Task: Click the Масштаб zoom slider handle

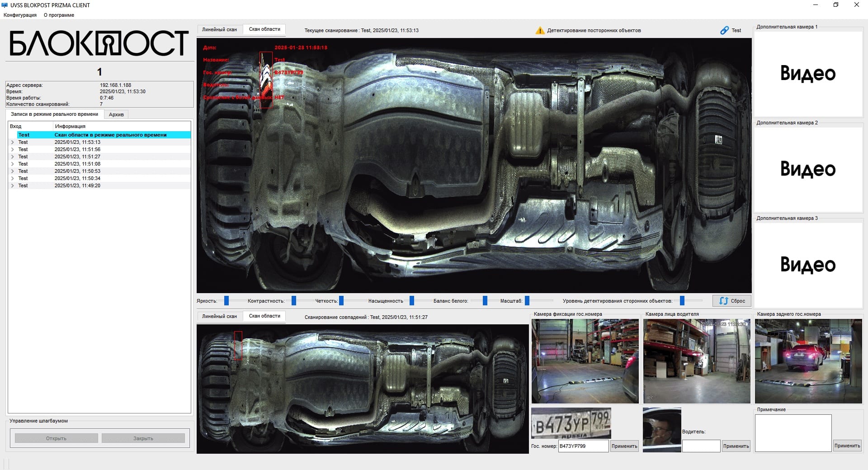Action: (527, 301)
